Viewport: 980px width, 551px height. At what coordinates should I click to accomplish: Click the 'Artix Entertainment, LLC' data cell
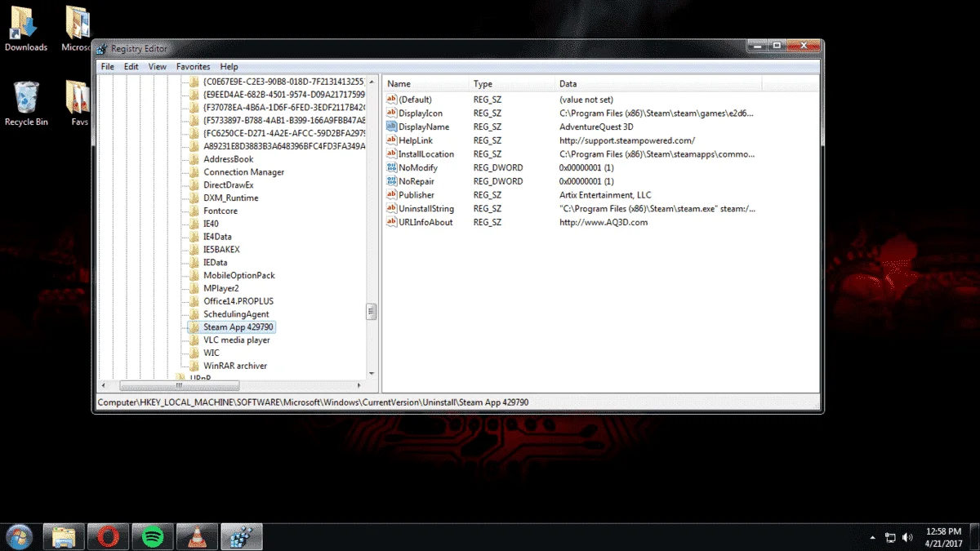coord(605,195)
